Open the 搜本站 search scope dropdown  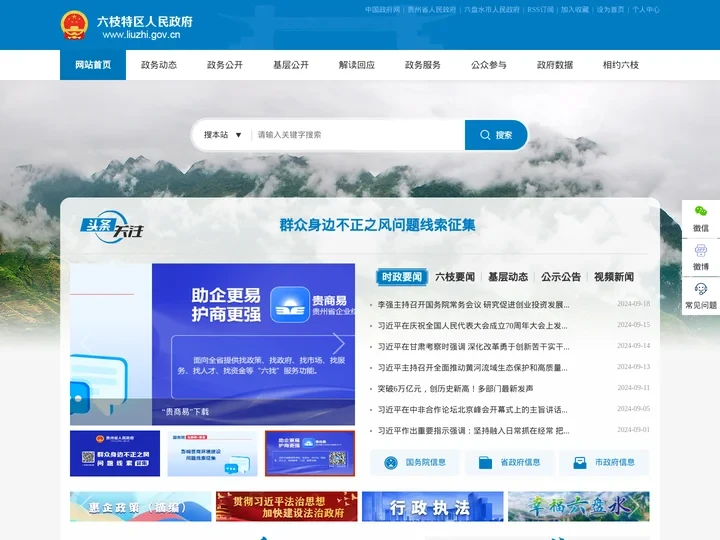pos(223,135)
